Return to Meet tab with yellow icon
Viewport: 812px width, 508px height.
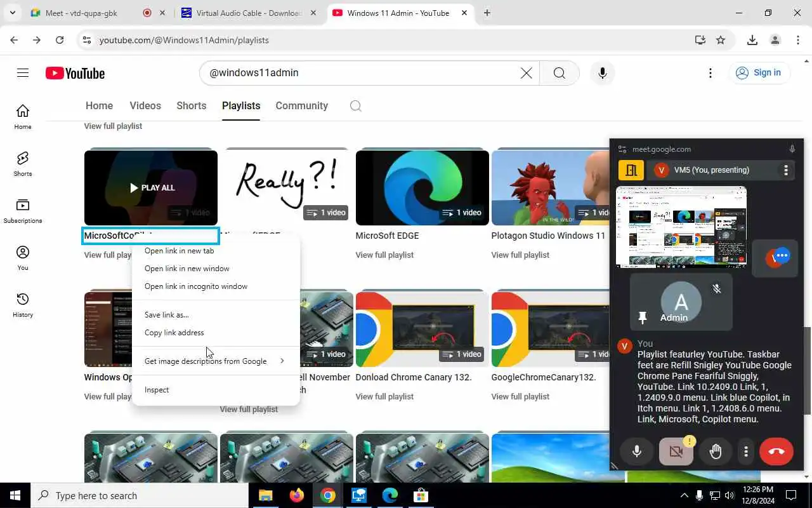631,170
